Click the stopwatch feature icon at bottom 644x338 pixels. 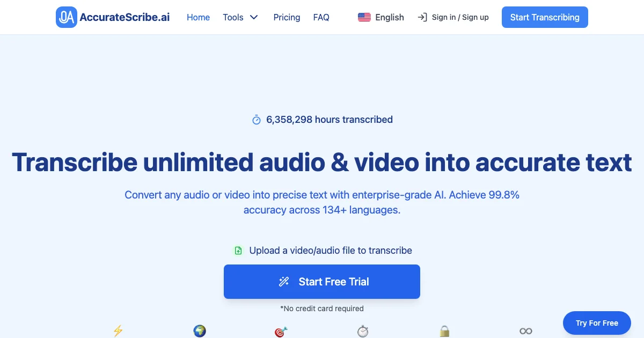[x=363, y=332]
